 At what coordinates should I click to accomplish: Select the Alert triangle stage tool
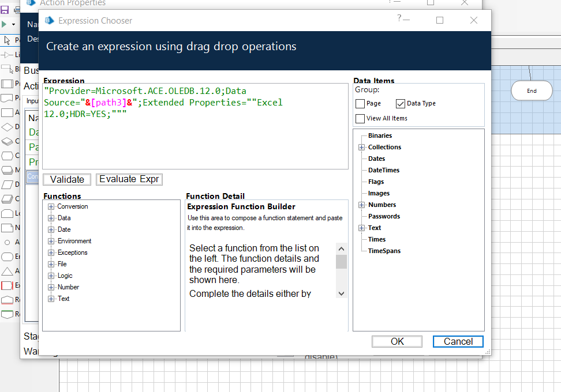tap(7, 271)
